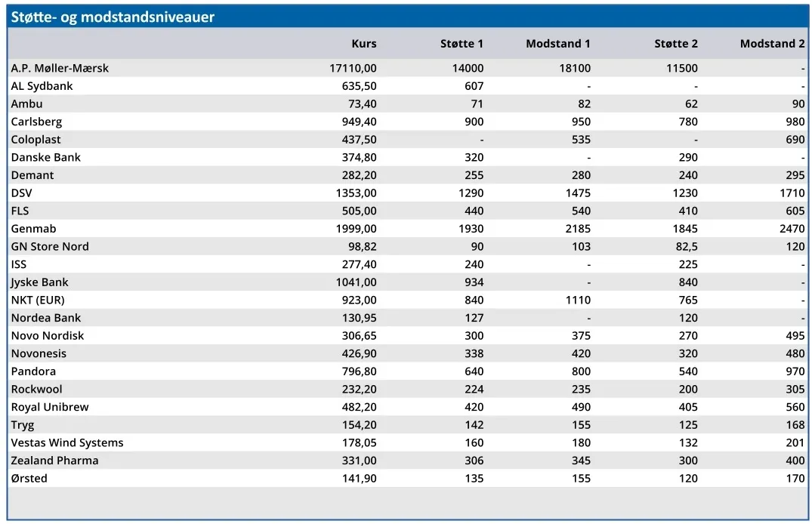Image resolution: width=812 pixels, height=524 pixels.
Task: Click the 'Genmab' row name
Action: (33, 228)
